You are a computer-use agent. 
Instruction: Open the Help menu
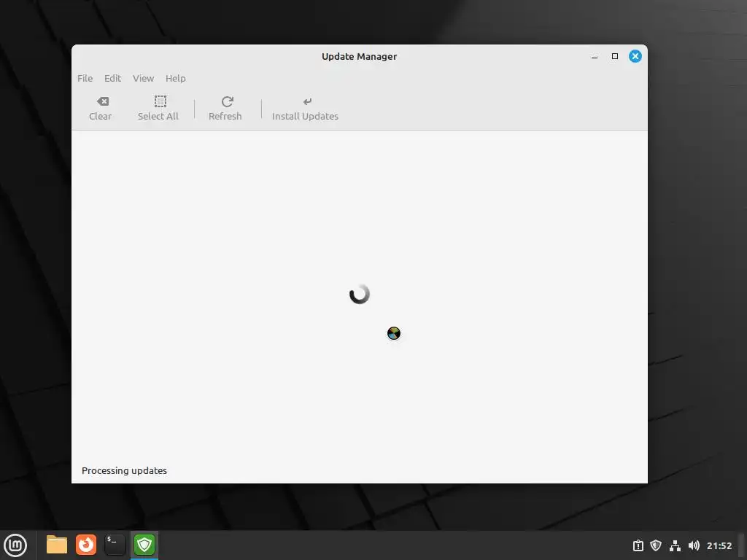pos(175,78)
